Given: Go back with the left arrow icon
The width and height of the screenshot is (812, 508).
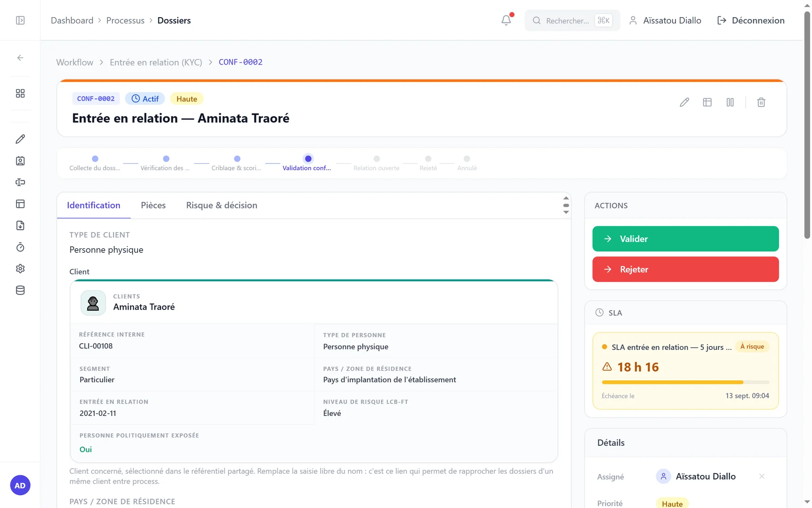Looking at the screenshot, I should pos(20,58).
